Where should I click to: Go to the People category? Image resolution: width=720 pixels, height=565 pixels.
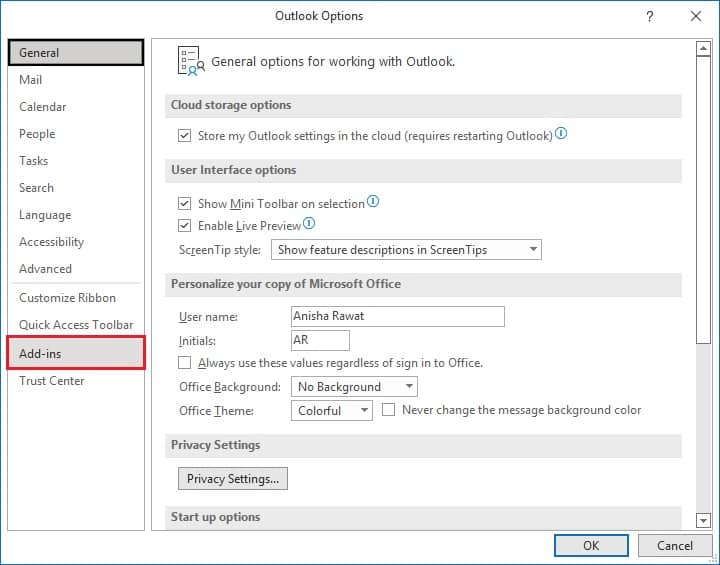76,134
